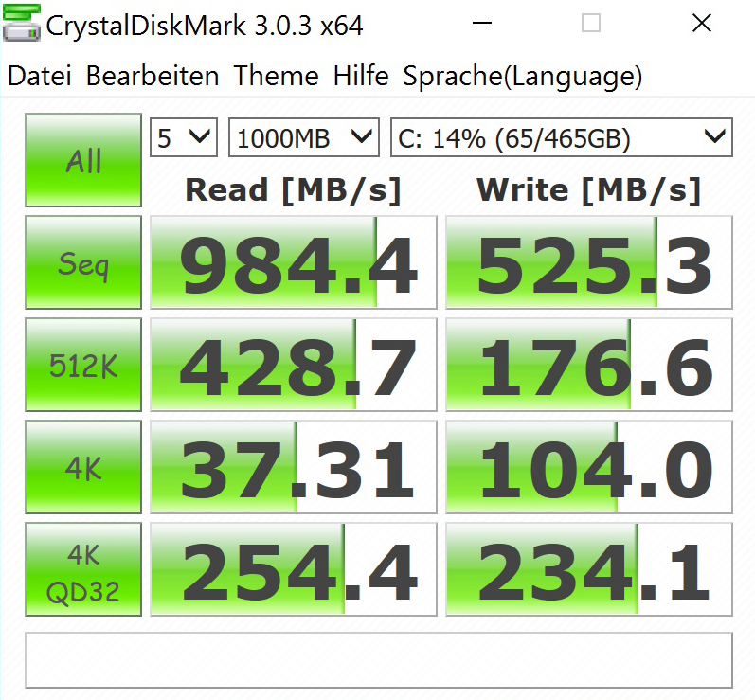Click the empty comment field at bottom

coord(379,660)
